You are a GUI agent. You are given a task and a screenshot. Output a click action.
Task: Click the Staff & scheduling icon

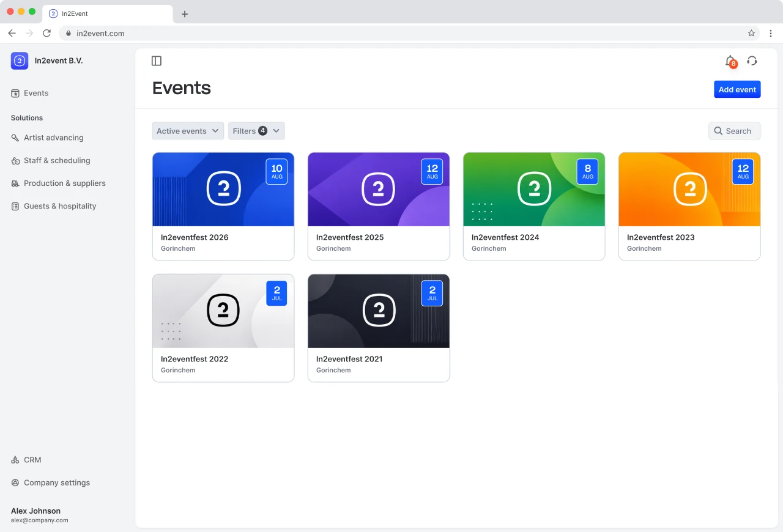[x=15, y=161]
